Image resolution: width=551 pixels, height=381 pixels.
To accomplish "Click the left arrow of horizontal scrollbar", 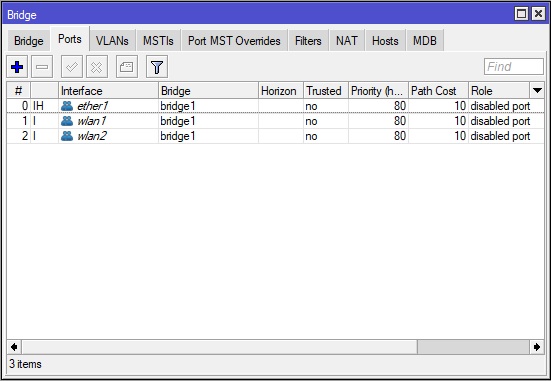I will coord(14,347).
